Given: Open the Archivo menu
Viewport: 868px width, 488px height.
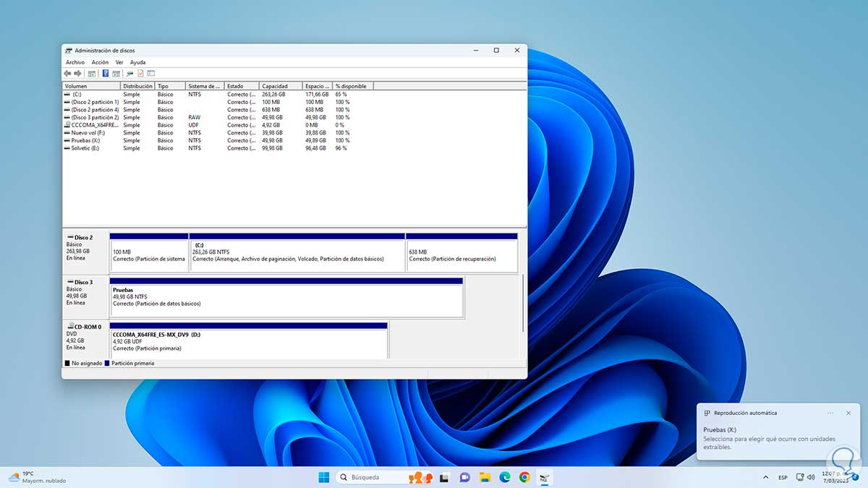Looking at the screenshot, I should click(75, 62).
